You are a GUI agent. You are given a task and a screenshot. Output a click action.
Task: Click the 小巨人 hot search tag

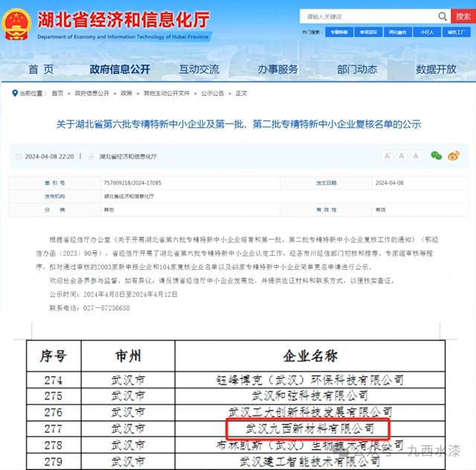tap(427, 32)
